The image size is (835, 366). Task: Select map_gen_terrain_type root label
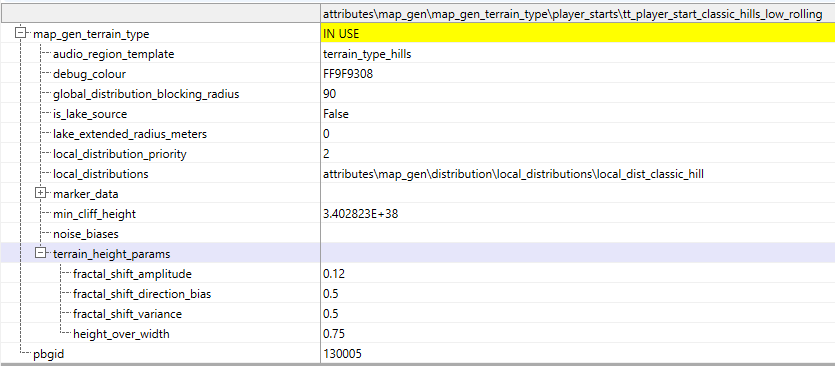click(x=91, y=34)
